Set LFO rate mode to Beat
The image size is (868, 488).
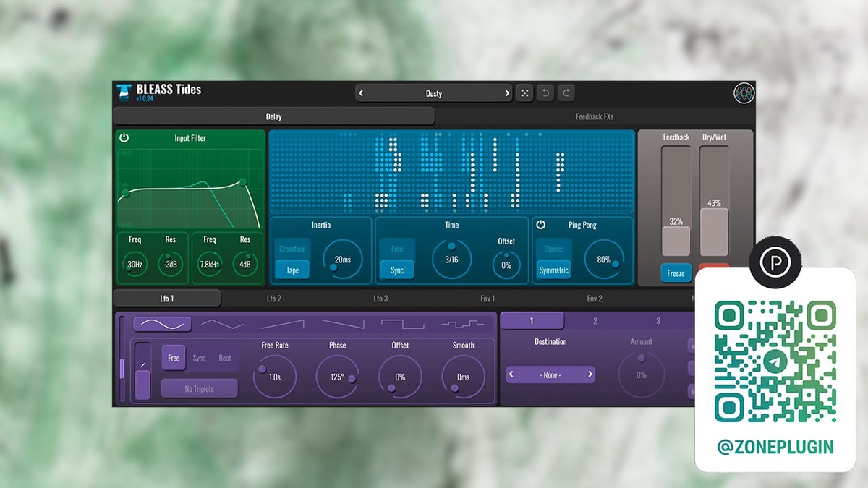pos(225,358)
